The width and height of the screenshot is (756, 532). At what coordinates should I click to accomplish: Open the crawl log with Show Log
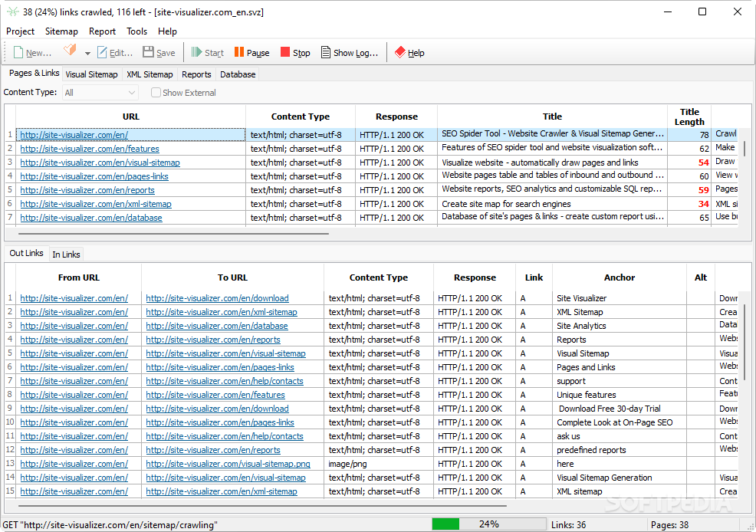350,53
